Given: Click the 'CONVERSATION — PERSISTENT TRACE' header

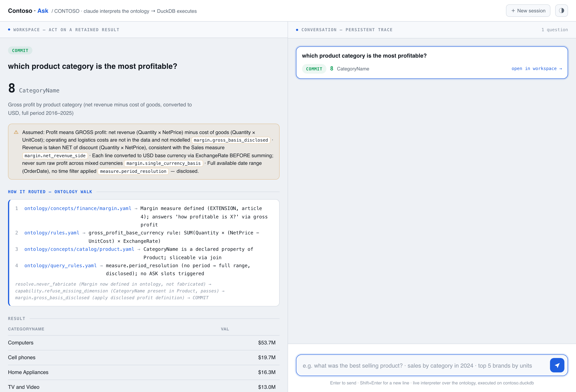Looking at the screenshot, I should (x=347, y=30).
